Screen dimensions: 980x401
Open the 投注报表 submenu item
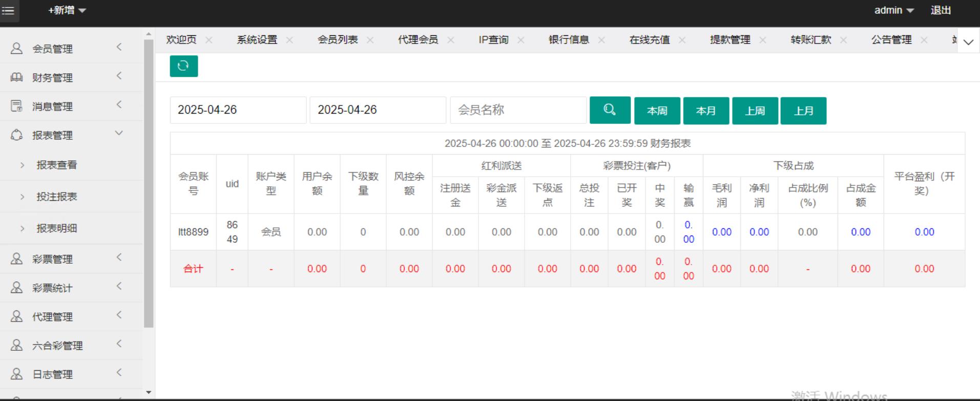(56, 197)
